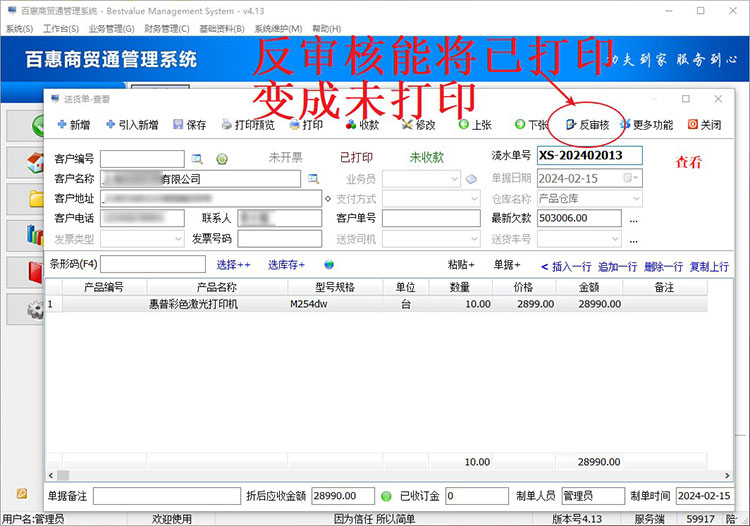
Task: Click the 条形码(F4) input field
Action: click(x=153, y=264)
